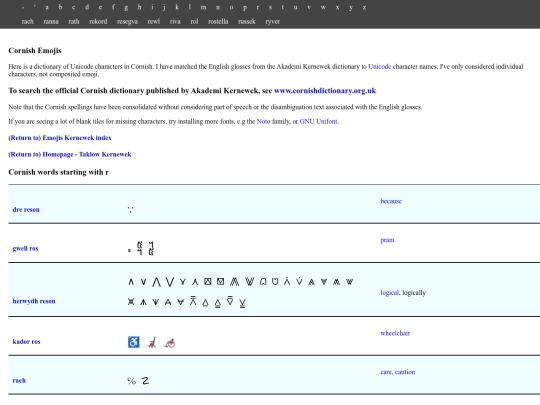Open the 'dre reson' word link
Viewport: 540px width, 405px height.
[x=26, y=209]
